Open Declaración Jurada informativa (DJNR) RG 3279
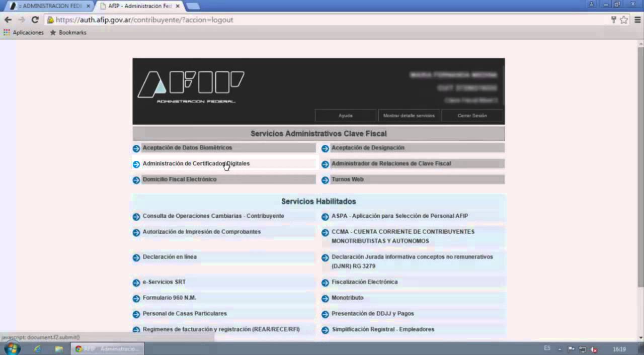Viewport: 644px width, 355px height. 412,261
